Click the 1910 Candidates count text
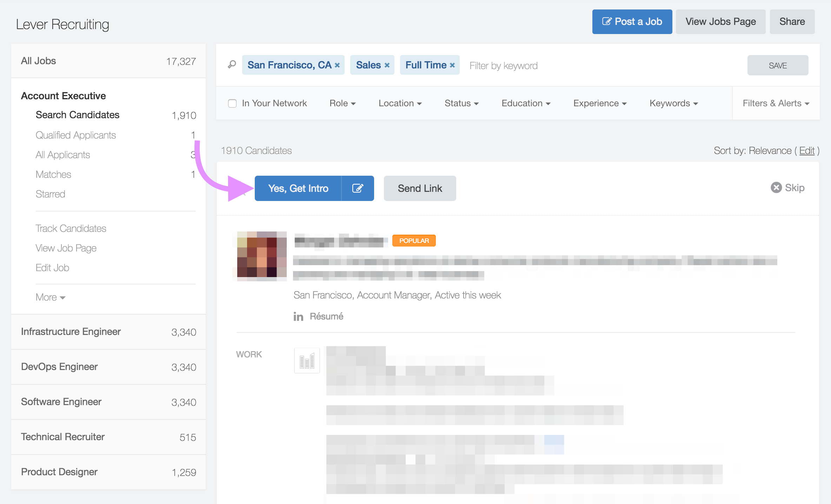831x504 pixels. tap(256, 151)
